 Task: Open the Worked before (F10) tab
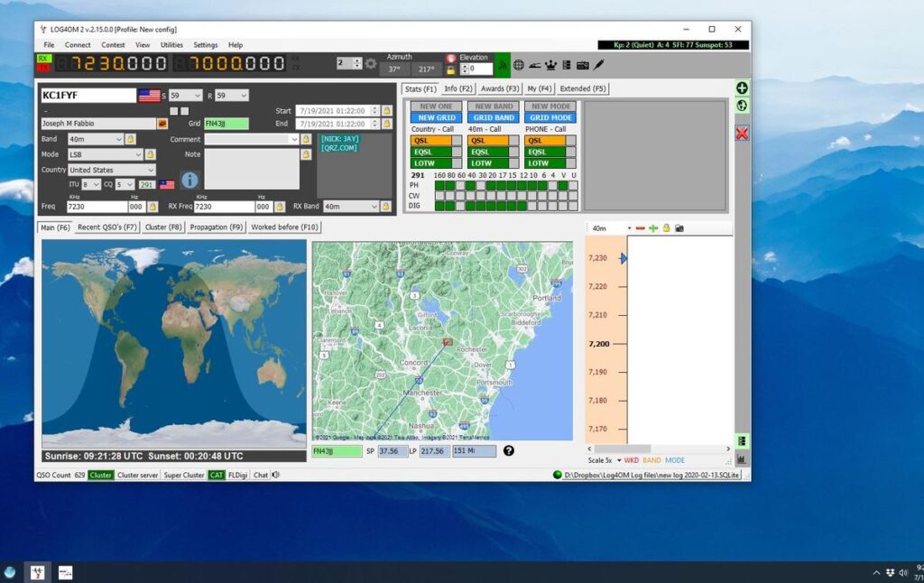tap(284, 227)
